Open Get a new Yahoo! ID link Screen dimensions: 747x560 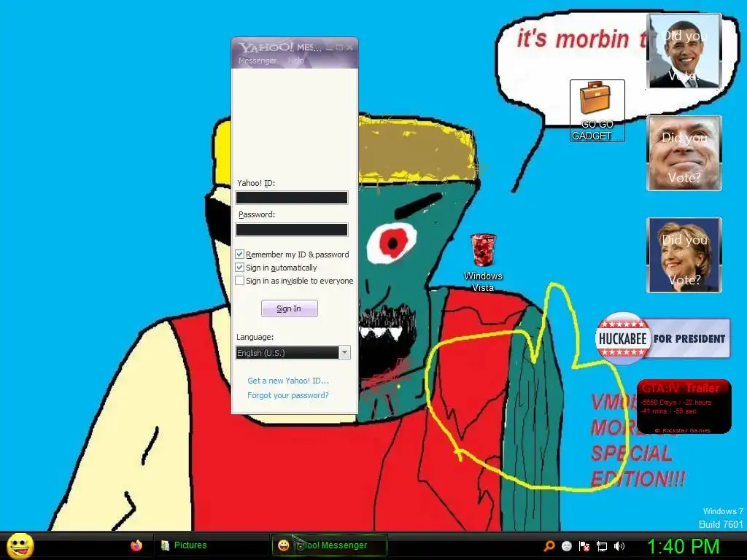(288, 381)
